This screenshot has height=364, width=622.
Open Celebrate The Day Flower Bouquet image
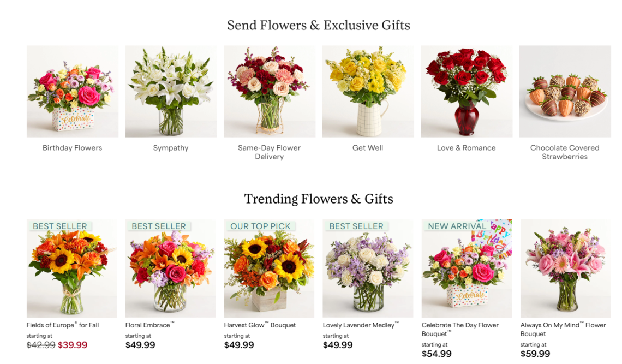pyautogui.click(x=467, y=268)
